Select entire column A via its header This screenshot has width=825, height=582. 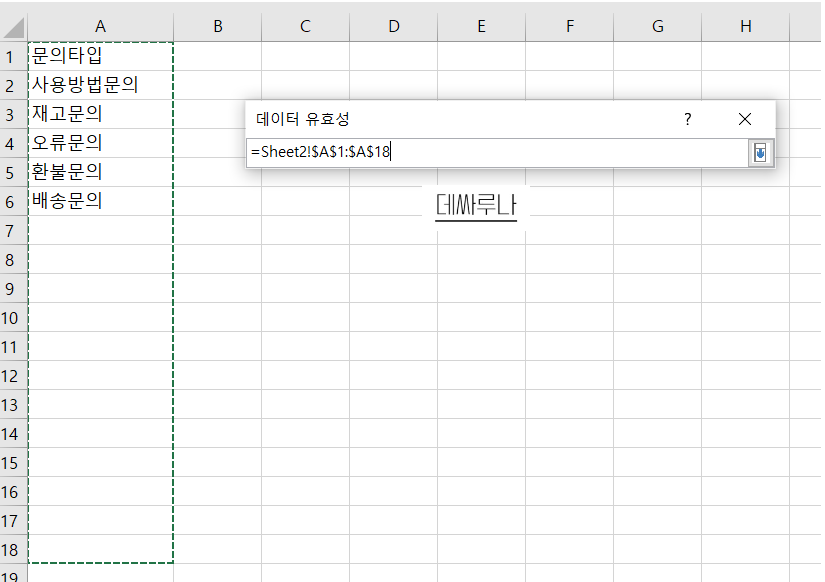(x=100, y=26)
